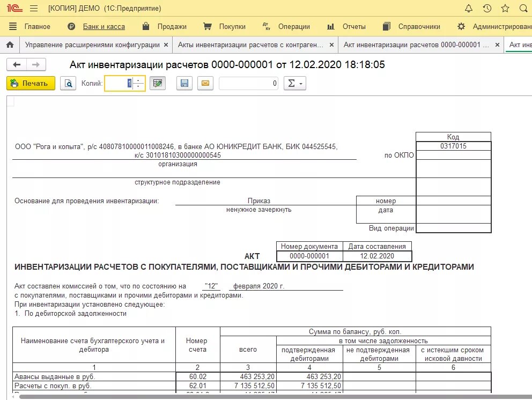Select row Расчеты с покуп. в руб.
The width and height of the screenshot is (532, 400).
(x=94, y=386)
